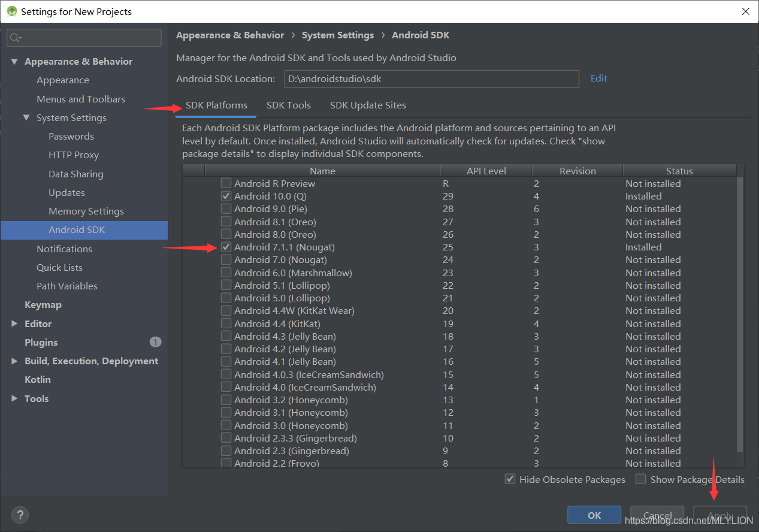Screen dimensions: 759x532
Task: Click the OK button
Action: click(x=594, y=515)
